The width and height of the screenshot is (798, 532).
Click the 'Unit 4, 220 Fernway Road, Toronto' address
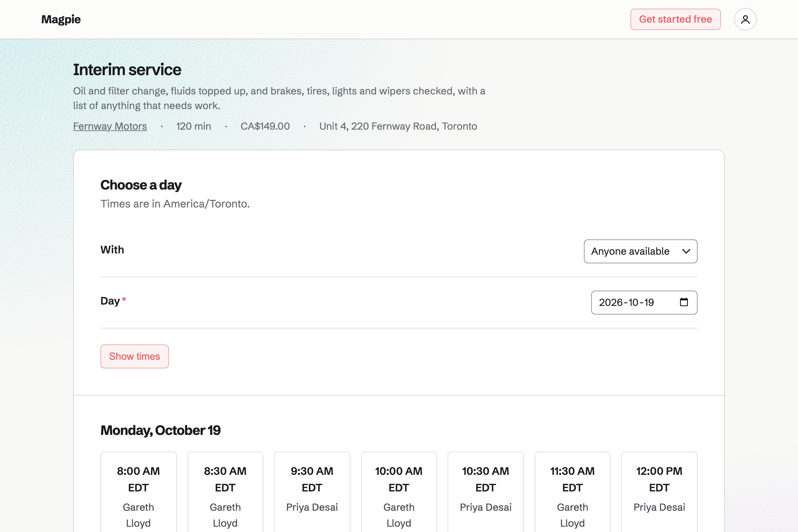[398, 126]
